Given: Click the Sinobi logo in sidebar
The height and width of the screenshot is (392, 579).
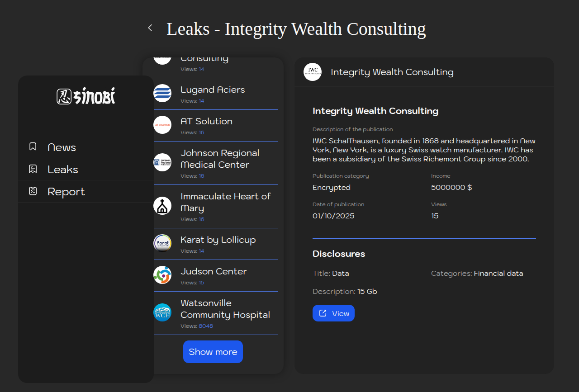Looking at the screenshot, I should coord(86,96).
